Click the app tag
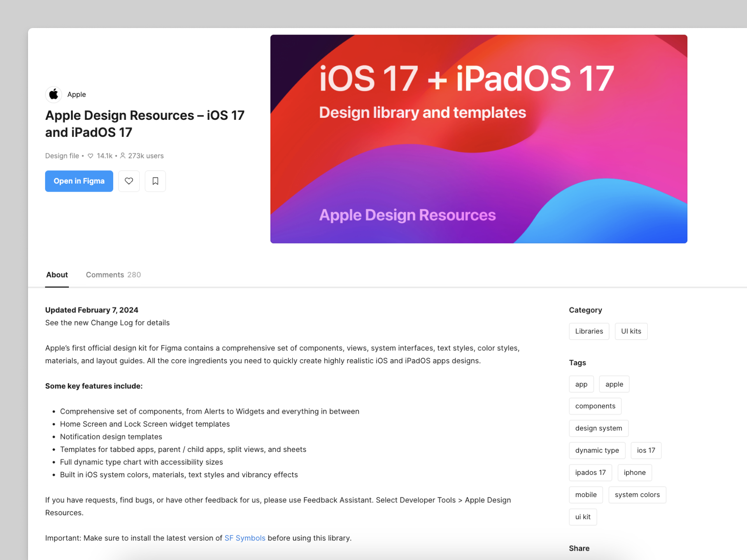747x560 pixels. click(581, 384)
